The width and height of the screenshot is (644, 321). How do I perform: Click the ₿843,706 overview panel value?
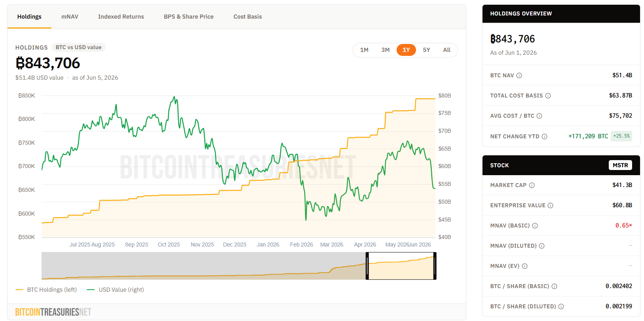pyautogui.click(x=513, y=39)
